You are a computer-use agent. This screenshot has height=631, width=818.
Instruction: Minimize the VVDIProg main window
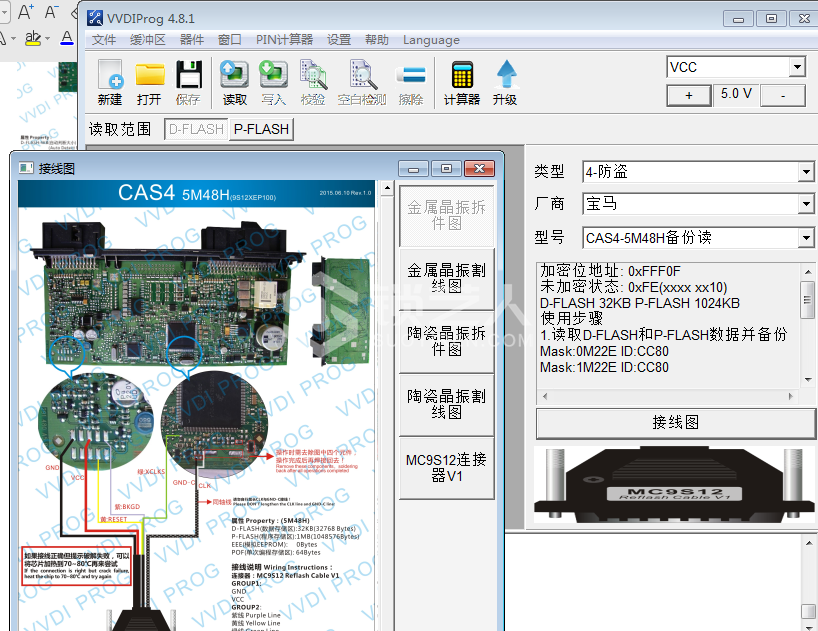coord(738,19)
